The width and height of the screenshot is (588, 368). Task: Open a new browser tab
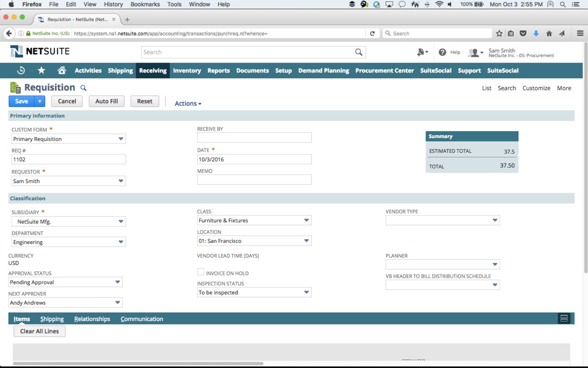click(127, 20)
